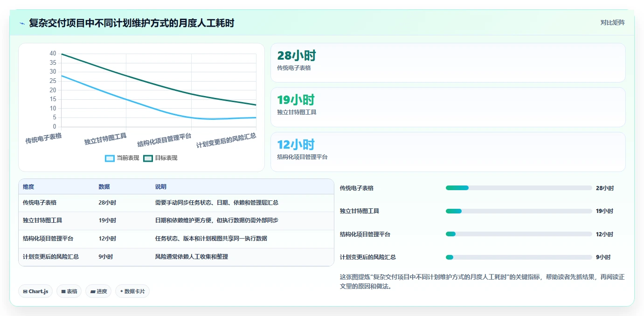Click the 19小时 cell in the table

[107, 220]
